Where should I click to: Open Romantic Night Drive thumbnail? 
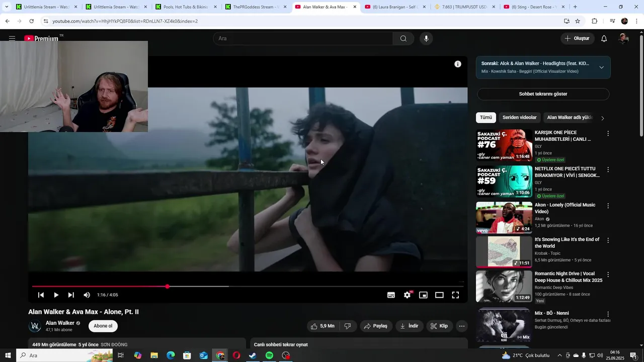pos(504,287)
